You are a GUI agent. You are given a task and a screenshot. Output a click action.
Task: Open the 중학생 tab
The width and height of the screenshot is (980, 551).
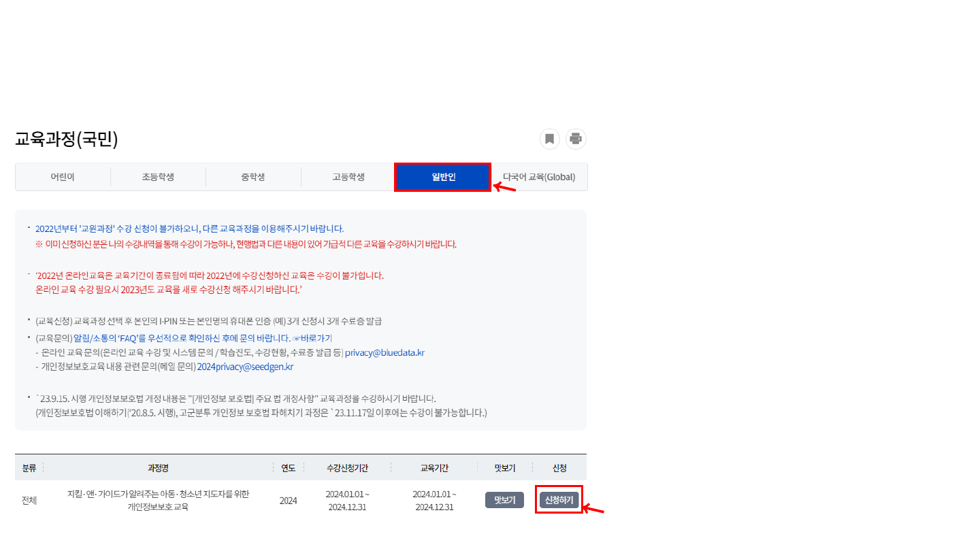point(253,176)
